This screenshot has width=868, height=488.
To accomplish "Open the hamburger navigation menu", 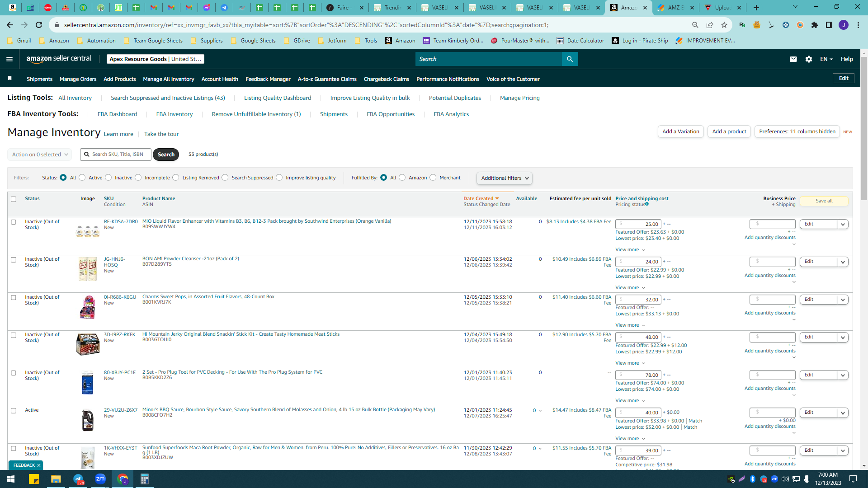I will (x=9, y=59).
